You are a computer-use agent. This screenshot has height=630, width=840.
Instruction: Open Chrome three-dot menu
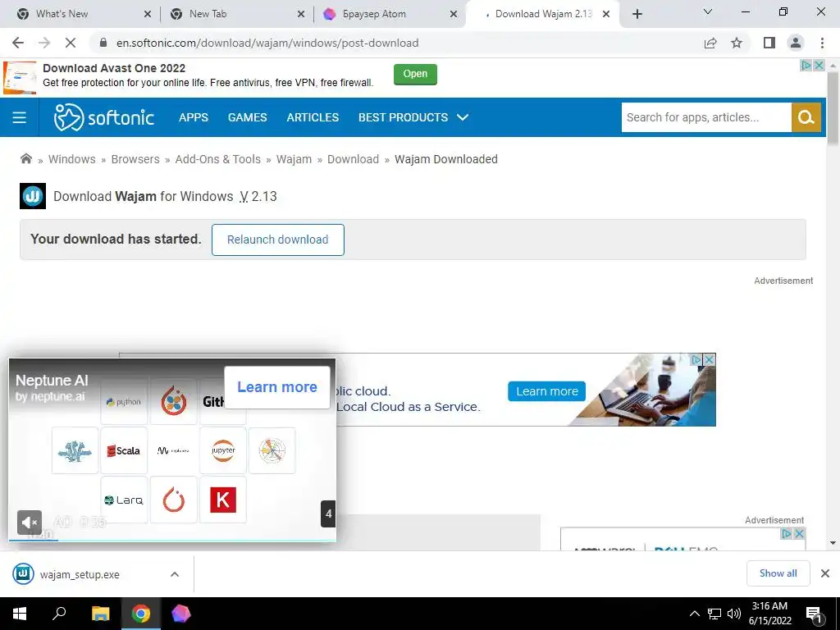(822, 43)
